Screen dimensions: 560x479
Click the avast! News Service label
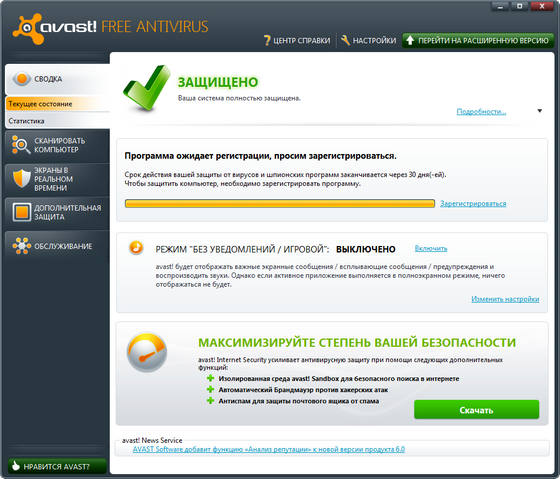152,440
